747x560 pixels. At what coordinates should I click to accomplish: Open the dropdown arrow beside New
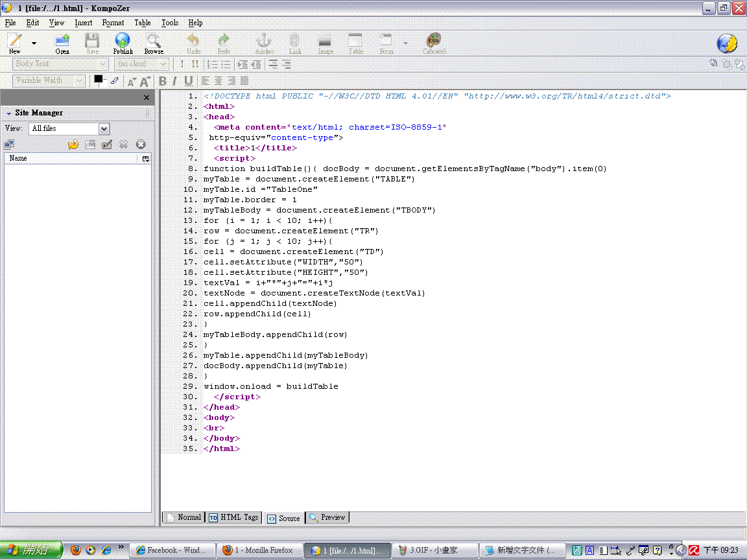coord(34,43)
